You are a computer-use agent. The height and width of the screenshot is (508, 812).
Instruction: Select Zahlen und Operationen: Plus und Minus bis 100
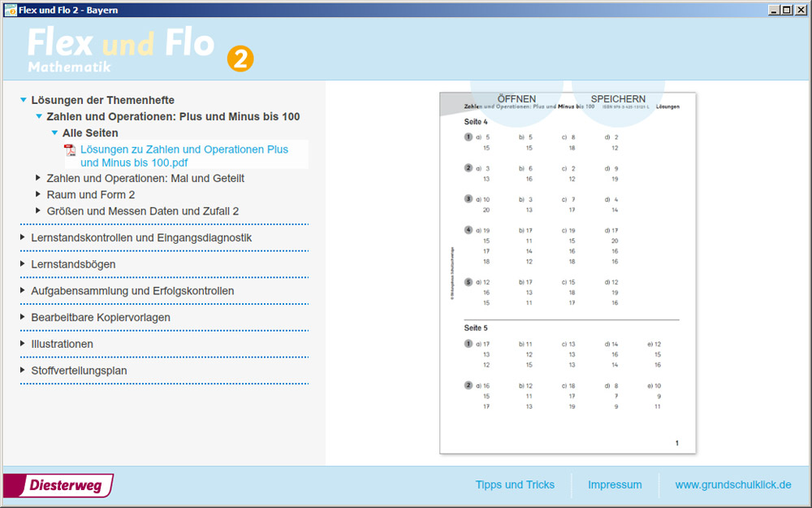tap(173, 116)
